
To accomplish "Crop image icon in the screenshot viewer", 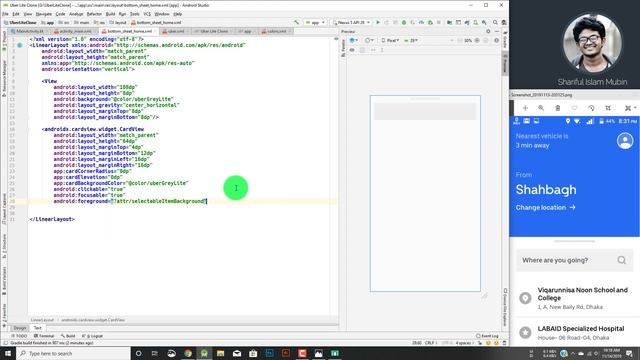I will click(x=608, y=108).
